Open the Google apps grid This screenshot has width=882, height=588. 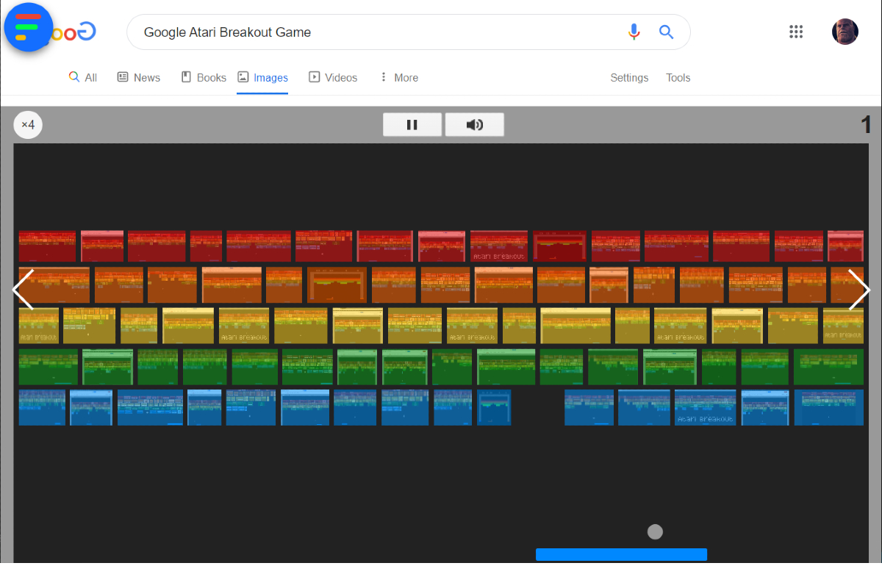[796, 32]
